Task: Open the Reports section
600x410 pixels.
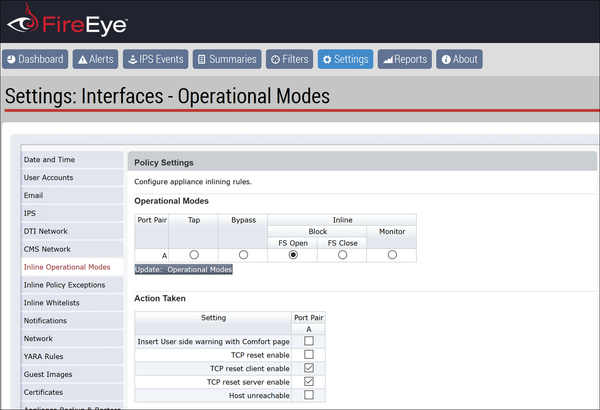Action: 405,59
